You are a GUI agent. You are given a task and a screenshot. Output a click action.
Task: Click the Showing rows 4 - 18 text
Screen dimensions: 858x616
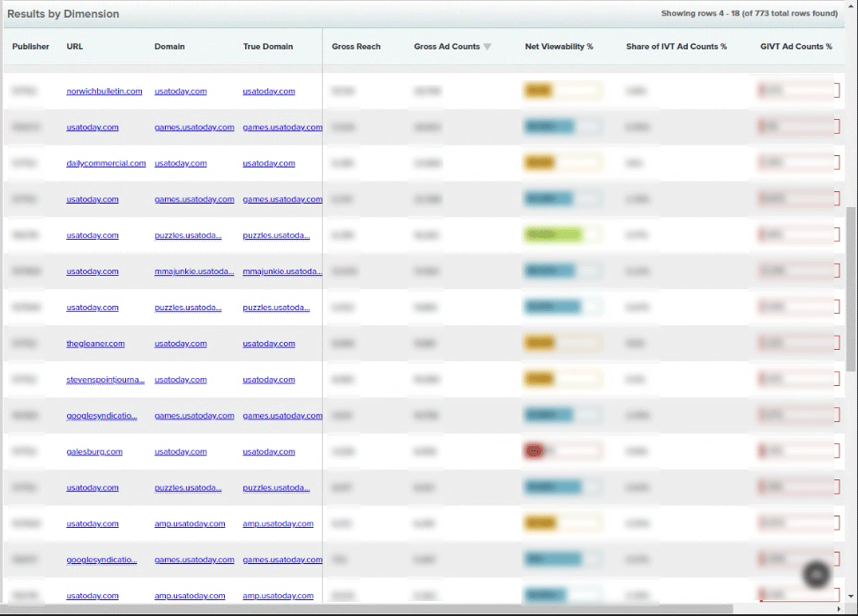pyautogui.click(x=750, y=13)
